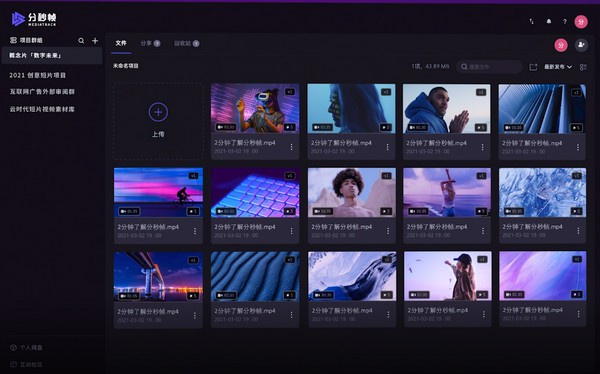This screenshot has height=374, width=600.
Task: Open more options on blue architecture card
Action: pyautogui.click(x=578, y=147)
